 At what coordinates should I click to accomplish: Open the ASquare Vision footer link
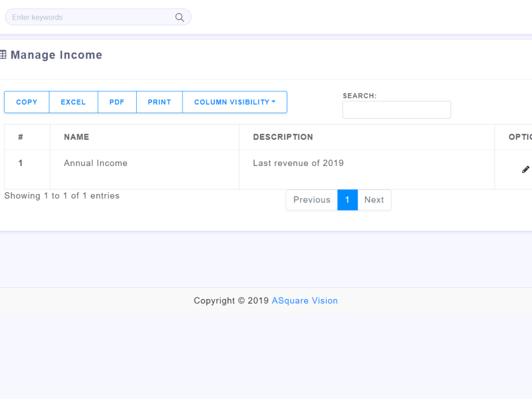point(305,301)
